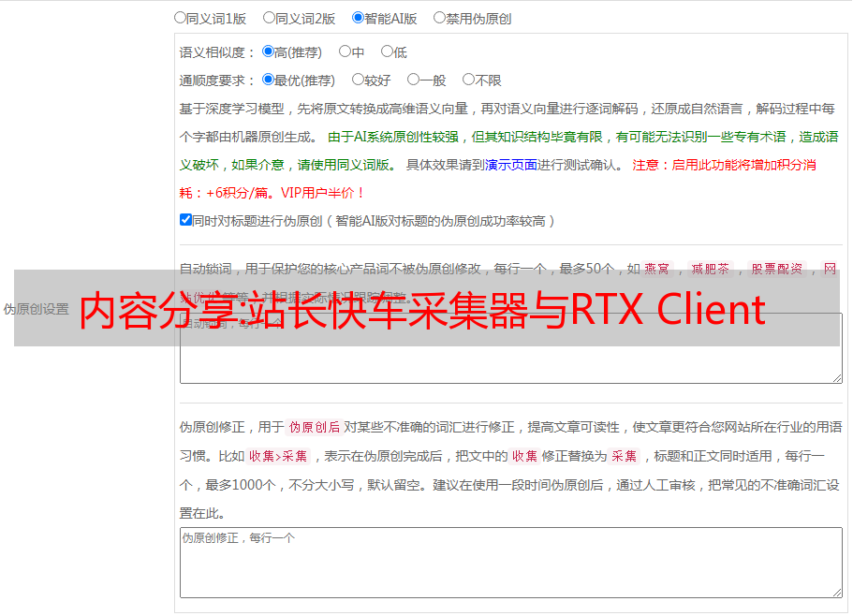
Task: Click the 燕窝 example tag
Action: pyautogui.click(x=656, y=269)
